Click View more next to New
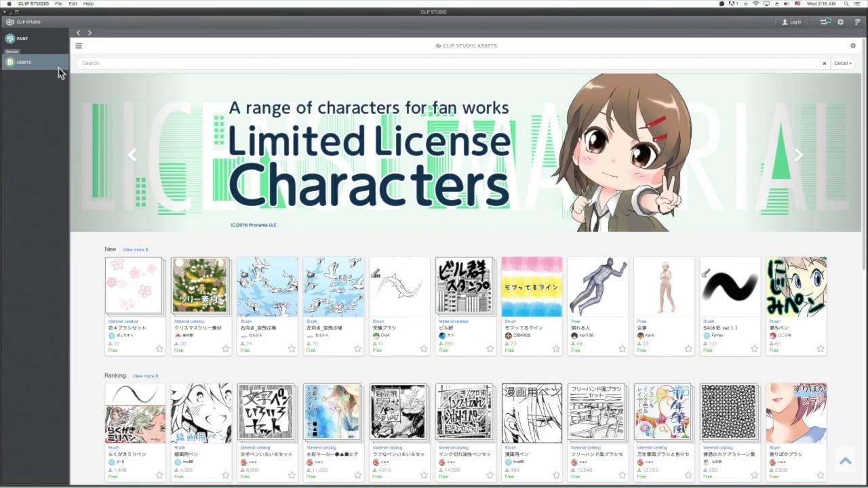Screen dimensions: 868x488 (135, 250)
